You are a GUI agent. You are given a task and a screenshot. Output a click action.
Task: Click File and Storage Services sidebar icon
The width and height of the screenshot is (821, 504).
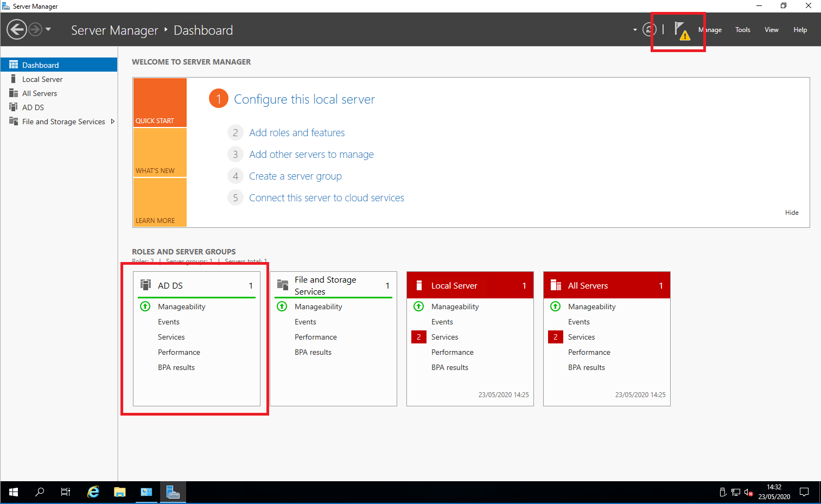(x=14, y=122)
